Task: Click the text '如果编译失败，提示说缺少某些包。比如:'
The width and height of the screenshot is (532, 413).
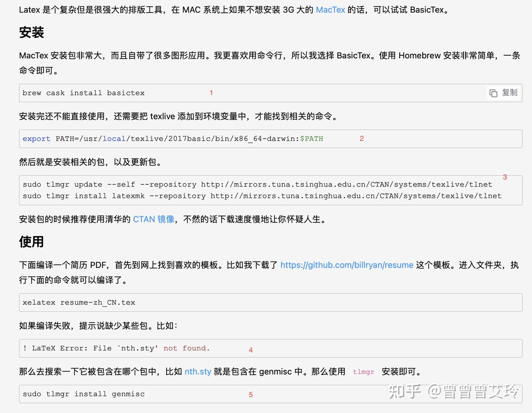Action: pyautogui.click(x=99, y=326)
